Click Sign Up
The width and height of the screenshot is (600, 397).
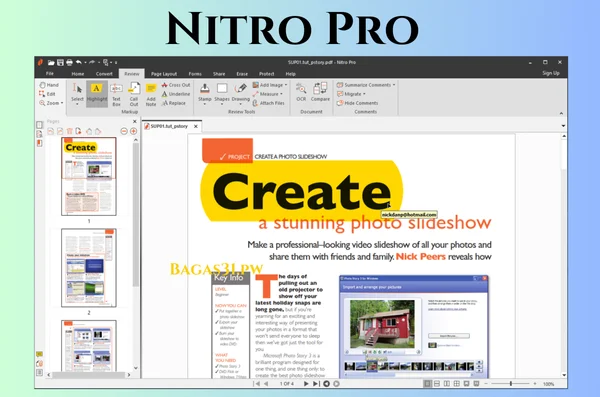click(551, 73)
